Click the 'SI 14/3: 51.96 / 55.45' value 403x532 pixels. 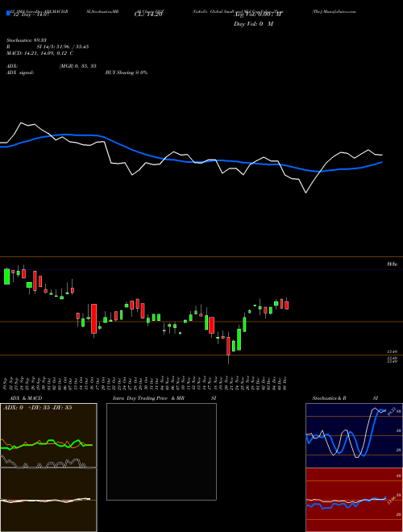[63, 47]
